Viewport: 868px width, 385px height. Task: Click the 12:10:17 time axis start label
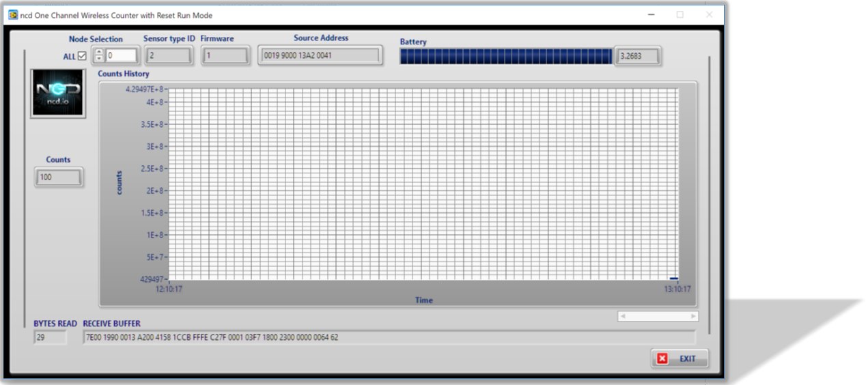pos(169,289)
